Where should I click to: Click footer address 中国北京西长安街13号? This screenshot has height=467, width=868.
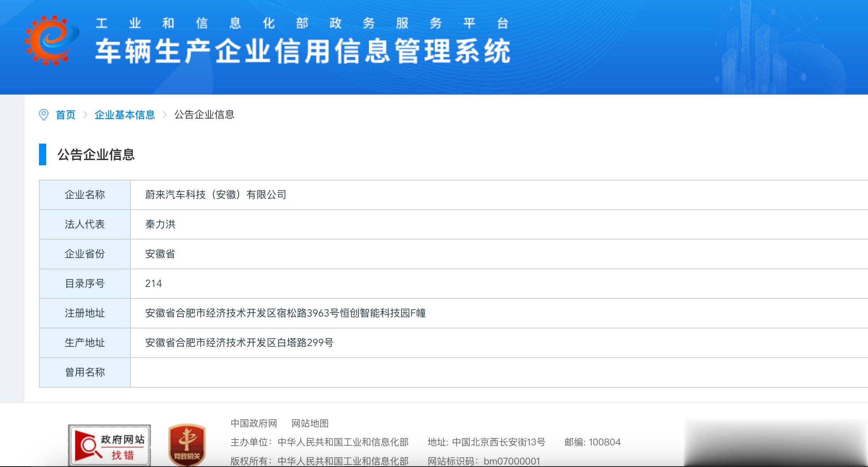pyautogui.click(x=486, y=442)
